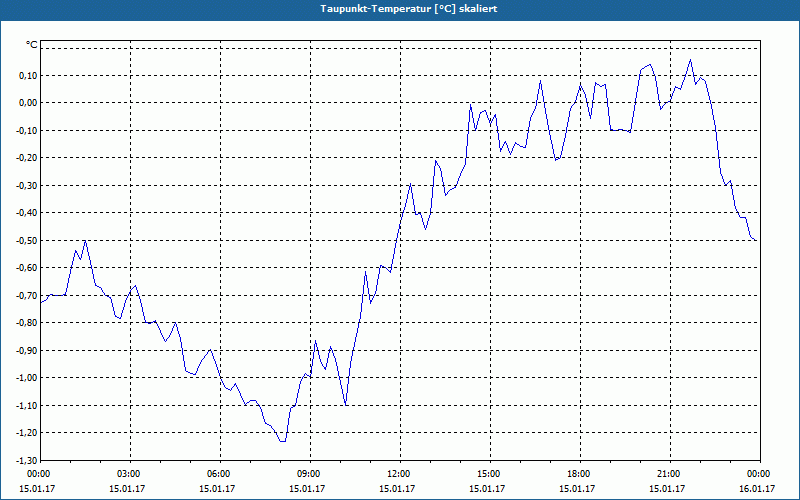Click the 00:00 time label dated 16.01.17

tap(759, 474)
